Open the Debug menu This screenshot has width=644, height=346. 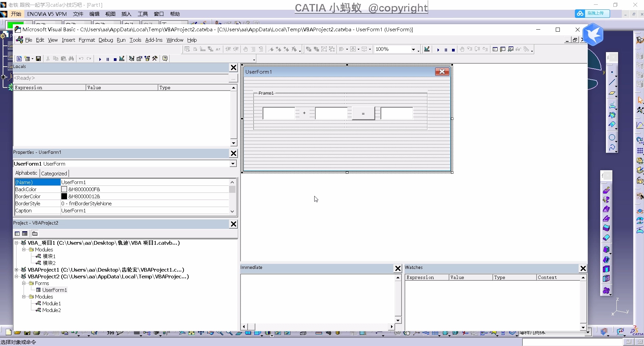[105, 40]
